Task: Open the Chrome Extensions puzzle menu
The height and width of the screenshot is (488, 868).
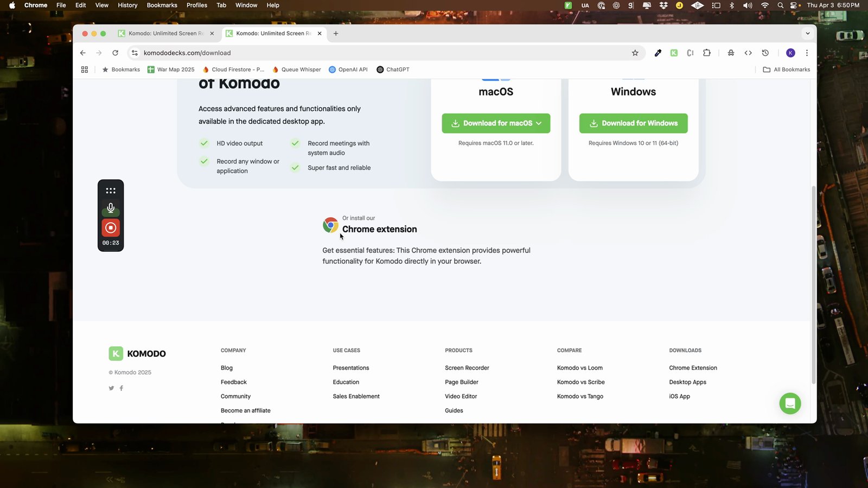Action: [x=706, y=53]
